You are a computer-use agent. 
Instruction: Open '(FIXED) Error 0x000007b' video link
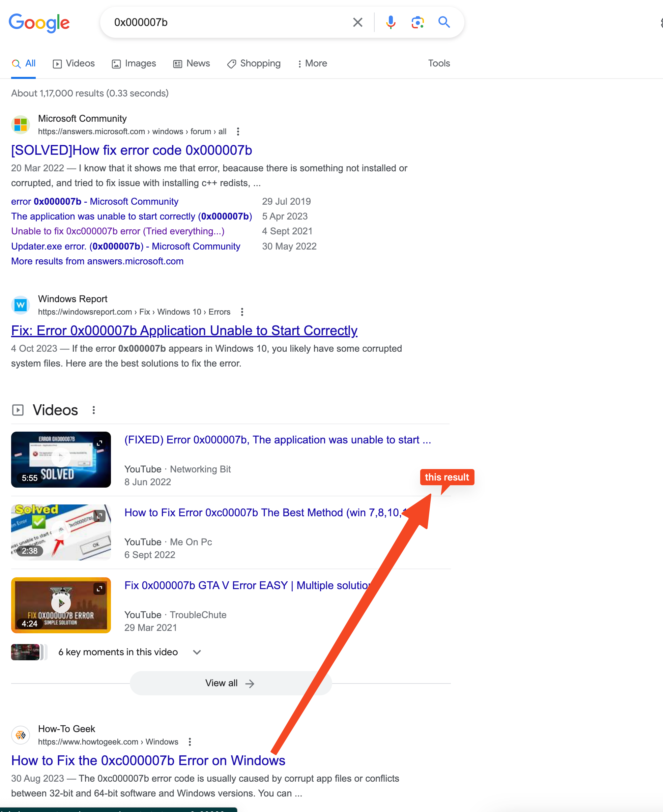(x=278, y=440)
